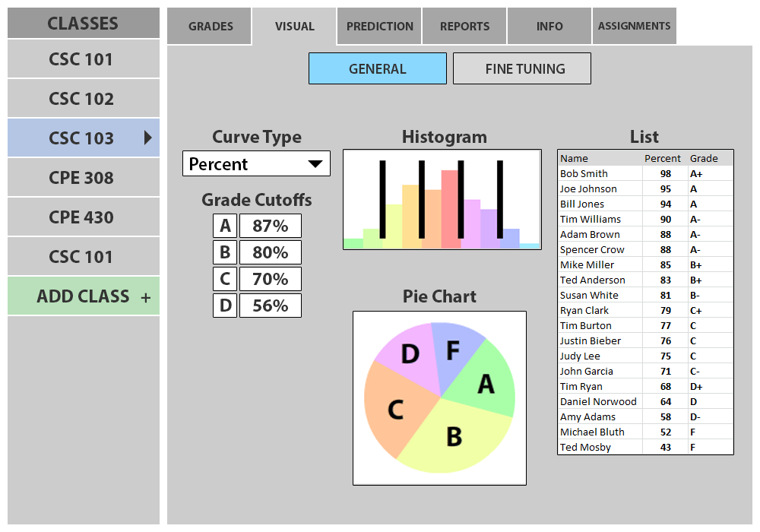Edit the D grade cutoff of 56%
This screenshot has width=760, height=532.
[x=270, y=306]
